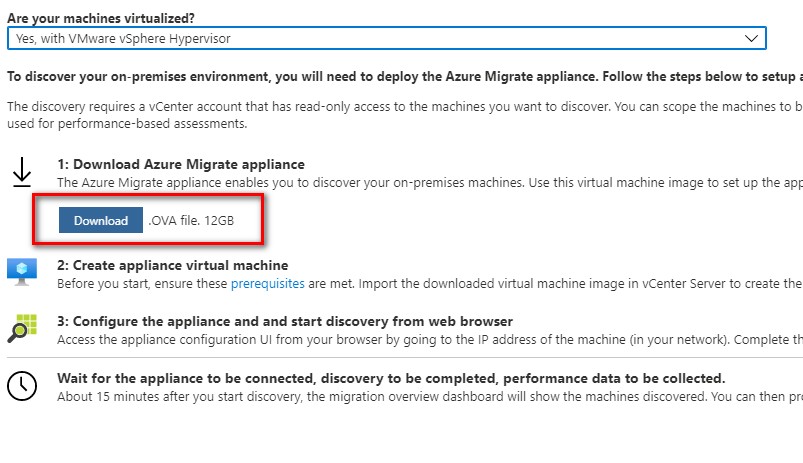Click the 'About 15 minutes after' description text
Image resolution: width=803 pixels, height=463 pixels.
430,396
